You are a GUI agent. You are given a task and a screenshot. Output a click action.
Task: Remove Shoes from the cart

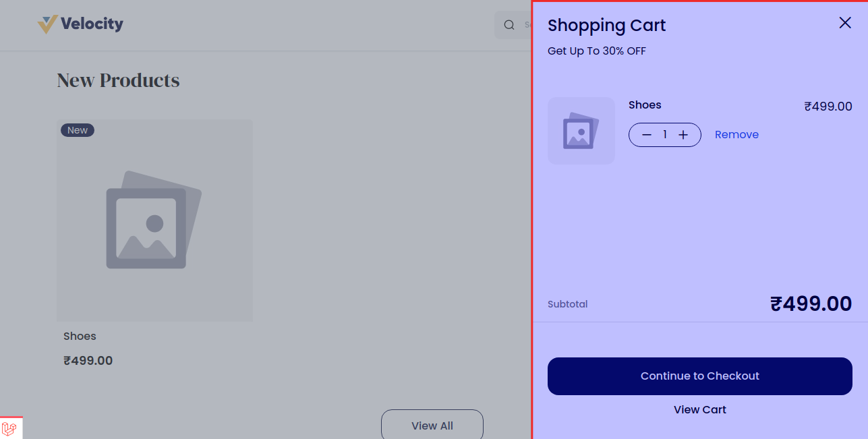coord(736,135)
